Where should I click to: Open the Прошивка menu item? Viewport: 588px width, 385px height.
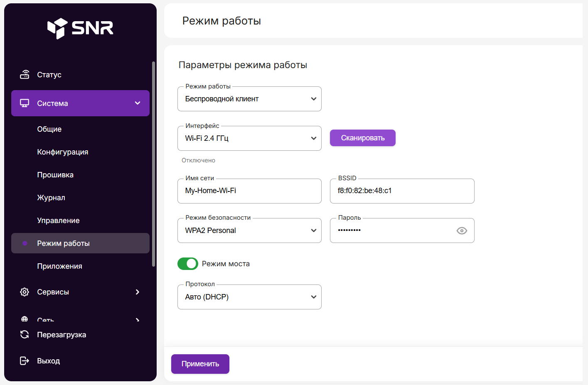click(55, 175)
